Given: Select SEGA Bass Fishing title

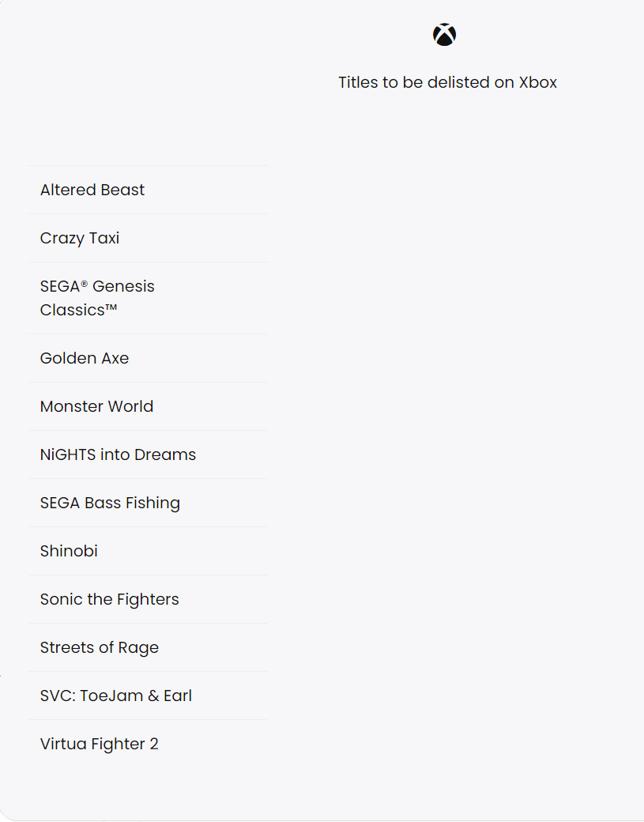Looking at the screenshot, I should click(x=110, y=503).
